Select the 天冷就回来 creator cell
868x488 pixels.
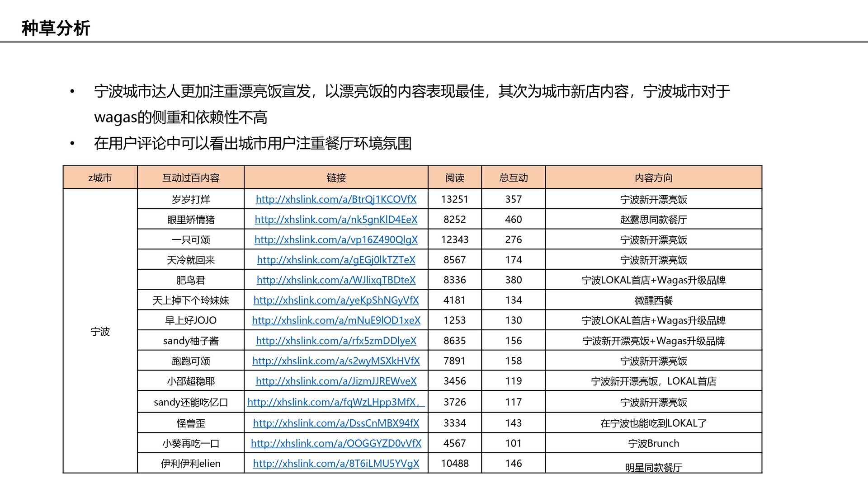point(191,260)
